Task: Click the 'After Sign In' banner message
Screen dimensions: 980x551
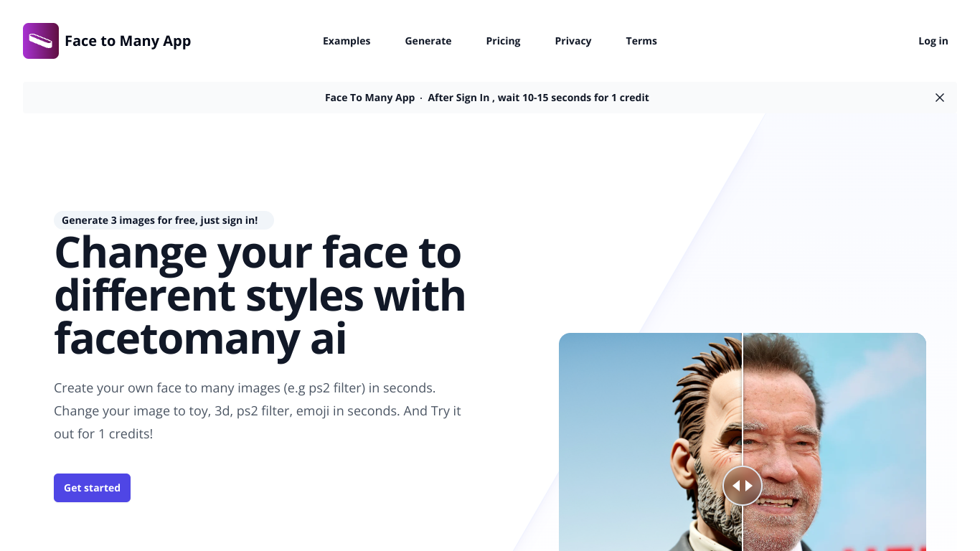Action: tap(538, 98)
